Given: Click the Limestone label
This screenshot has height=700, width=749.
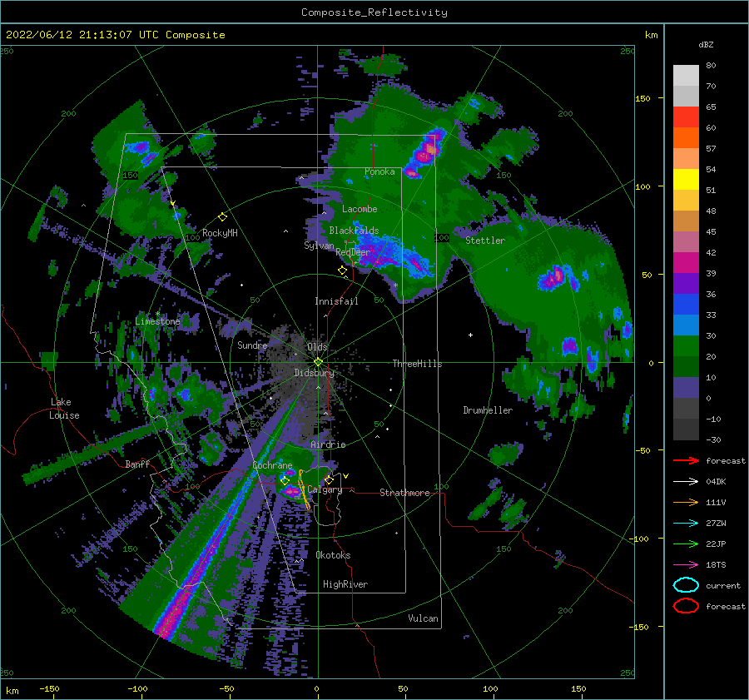Looking at the screenshot, I should [x=157, y=321].
